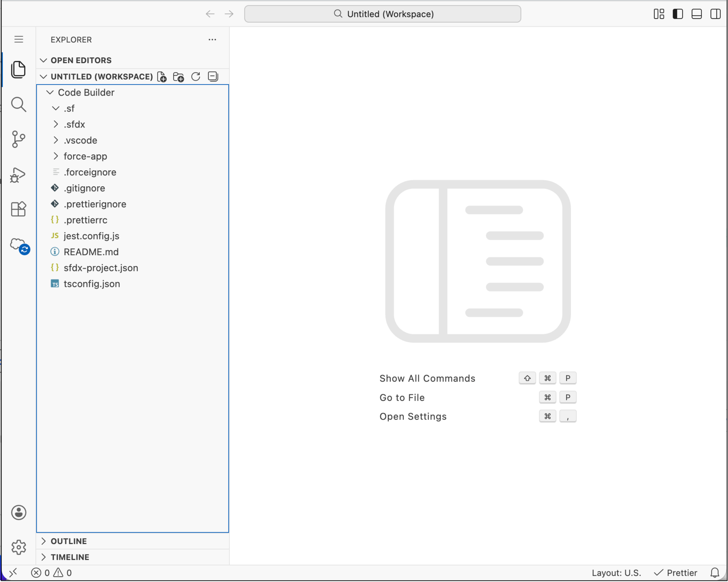Open the Search panel
Screen dimensions: 728x582
click(x=18, y=105)
